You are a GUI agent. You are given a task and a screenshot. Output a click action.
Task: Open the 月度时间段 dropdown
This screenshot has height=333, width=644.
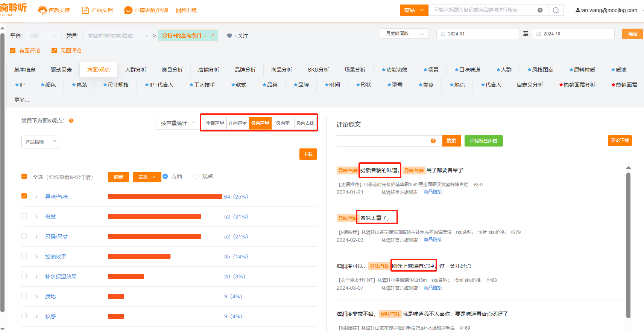click(x=404, y=34)
